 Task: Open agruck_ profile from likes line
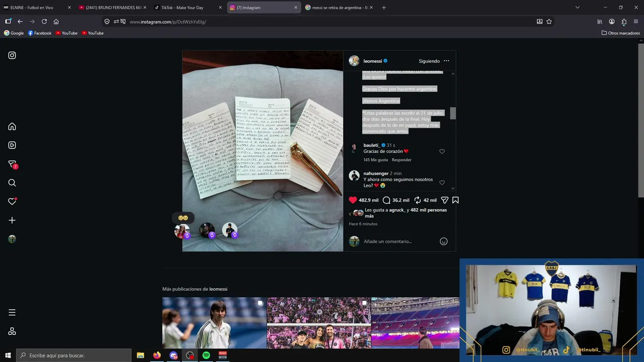397,210
